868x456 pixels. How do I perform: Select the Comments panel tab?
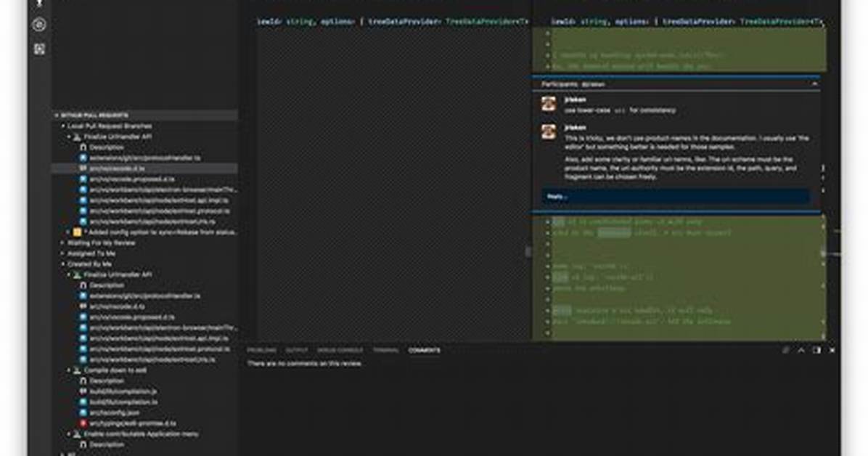pos(424,350)
